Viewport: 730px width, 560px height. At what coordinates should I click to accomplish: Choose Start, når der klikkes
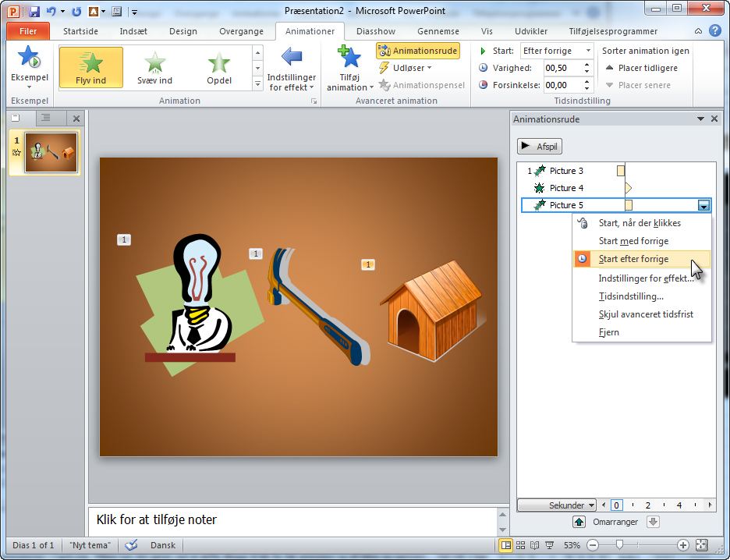639,223
